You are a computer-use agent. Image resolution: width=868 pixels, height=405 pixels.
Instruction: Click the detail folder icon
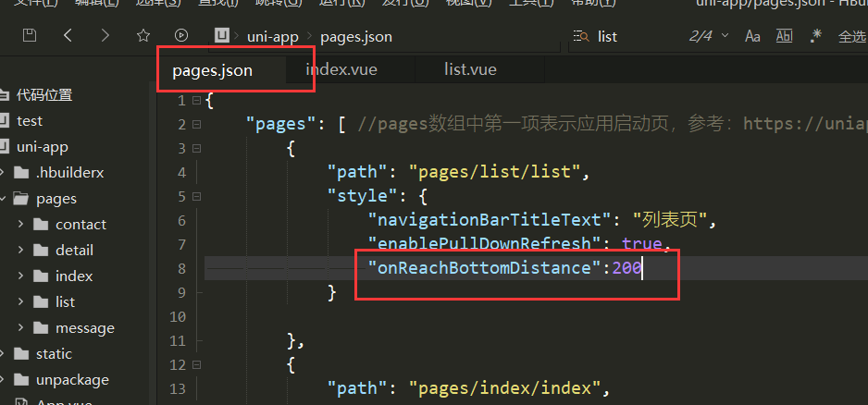pos(41,250)
